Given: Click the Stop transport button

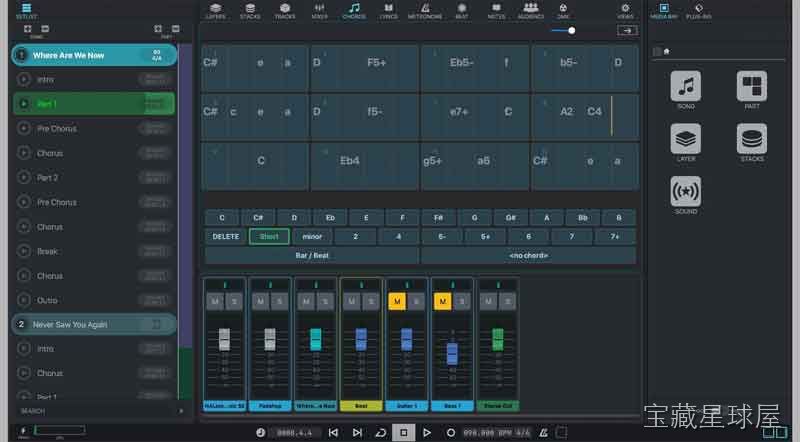Looking at the screenshot, I should click(x=404, y=433).
